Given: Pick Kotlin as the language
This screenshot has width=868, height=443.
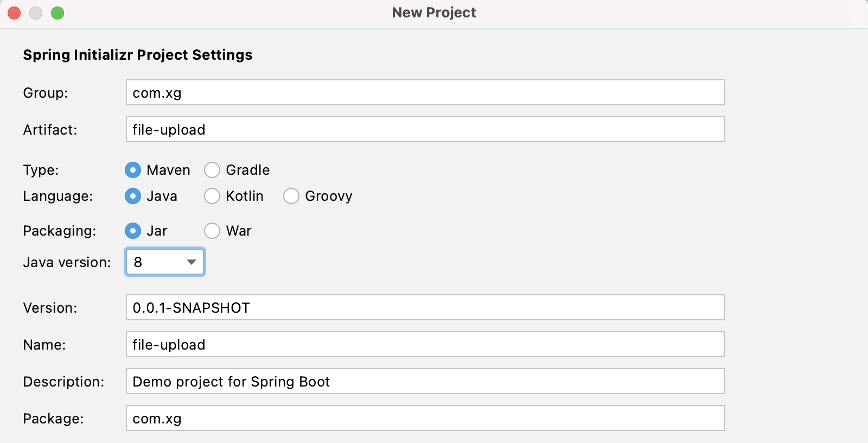Looking at the screenshot, I should pyautogui.click(x=212, y=196).
